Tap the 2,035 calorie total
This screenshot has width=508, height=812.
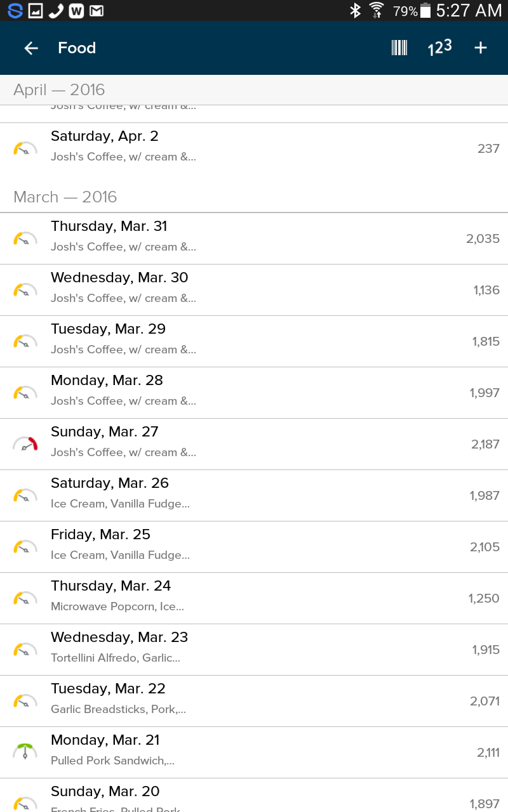(x=483, y=239)
